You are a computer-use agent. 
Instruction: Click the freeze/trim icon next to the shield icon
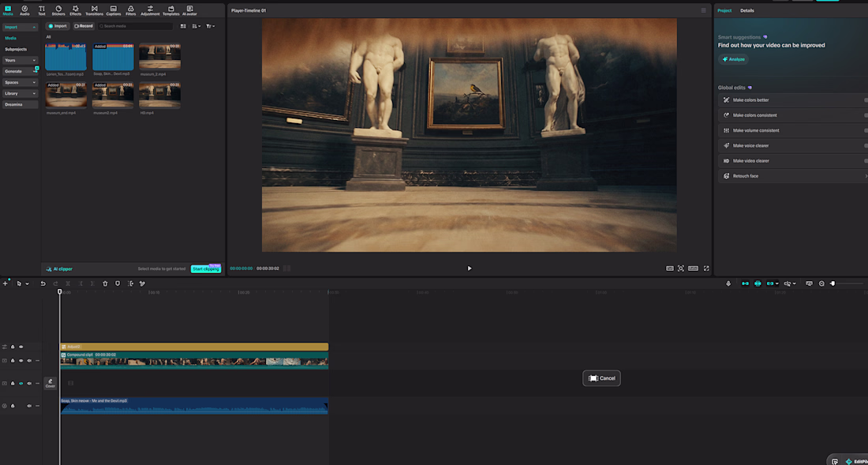coord(130,283)
